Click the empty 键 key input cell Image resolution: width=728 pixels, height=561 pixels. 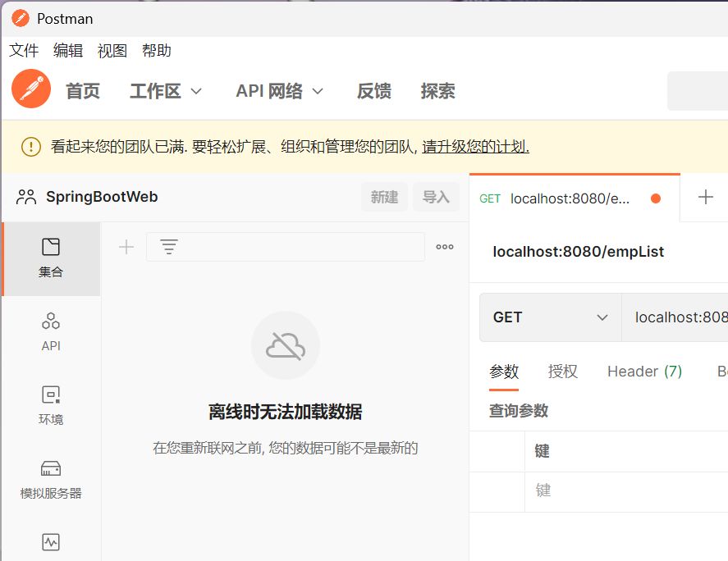[626, 492]
